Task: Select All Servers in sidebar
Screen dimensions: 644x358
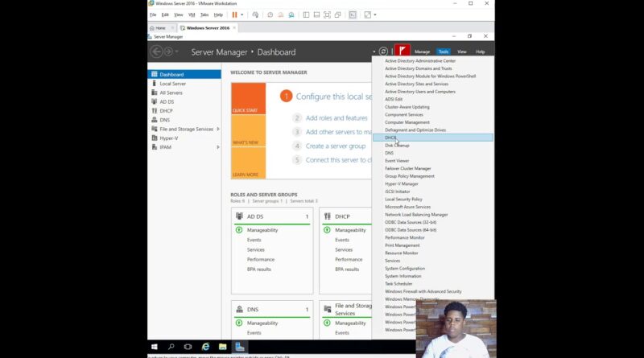Action: (171, 93)
